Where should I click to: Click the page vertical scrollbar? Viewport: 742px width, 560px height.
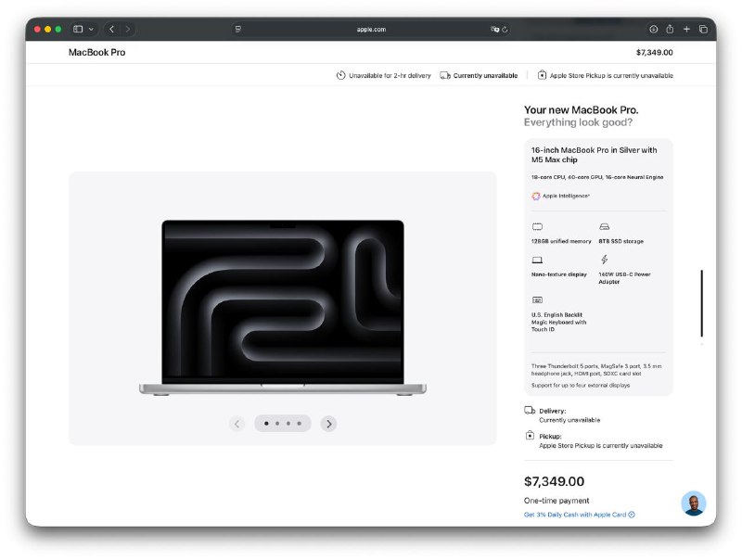(x=702, y=303)
